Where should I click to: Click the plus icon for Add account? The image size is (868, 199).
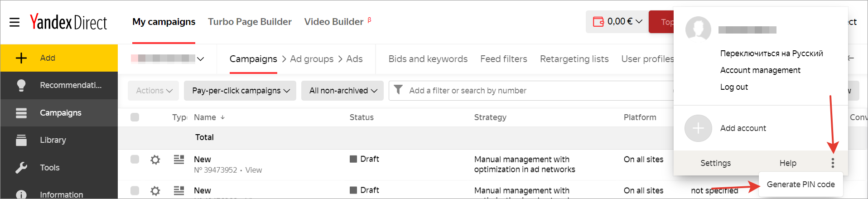coord(698,128)
